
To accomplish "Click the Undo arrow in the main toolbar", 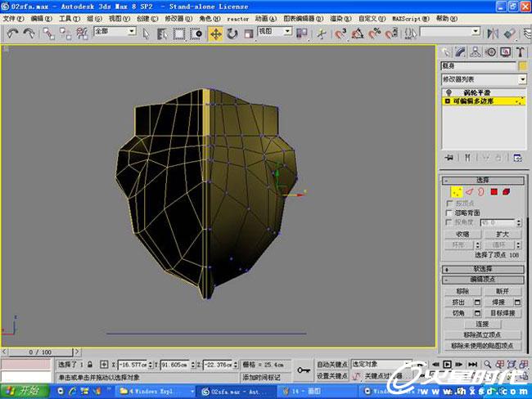I will [x=12, y=34].
